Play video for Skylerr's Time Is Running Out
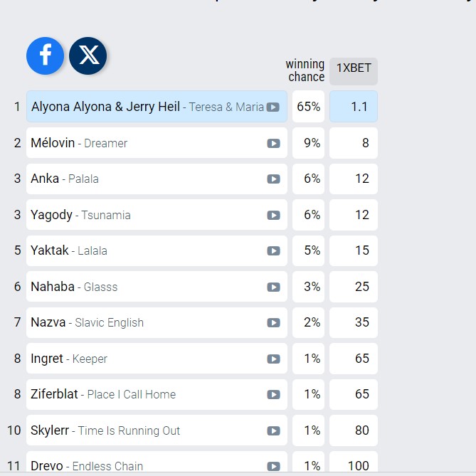Image resolution: width=476 pixels, height=476 pixels. pyautogui.click(x=273, y=430)
